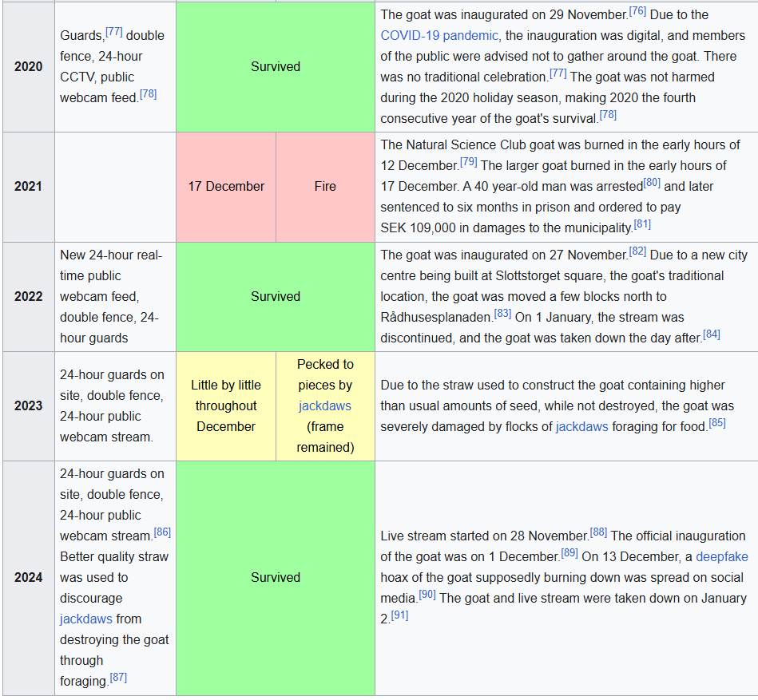
Task: Click 'Better quality straw was used' text
Action: point(114,568)
